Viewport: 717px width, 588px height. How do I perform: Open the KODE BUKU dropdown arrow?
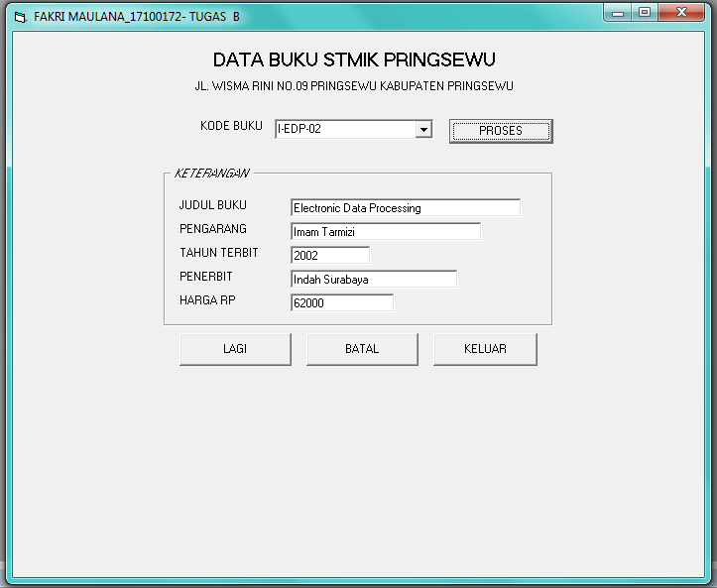[423, 129]
